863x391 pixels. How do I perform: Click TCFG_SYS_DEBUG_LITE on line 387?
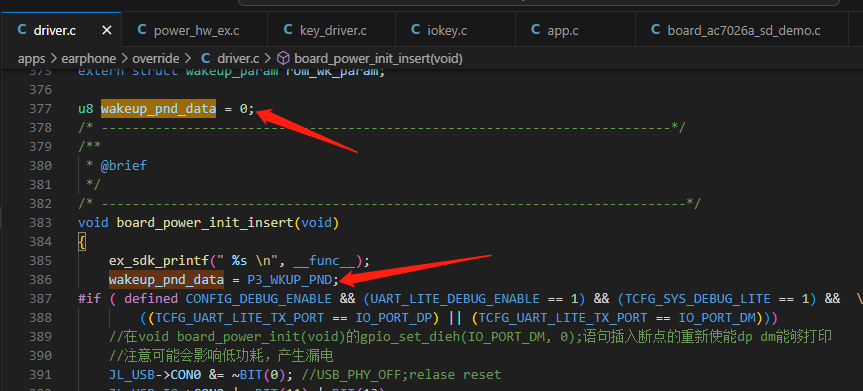point(697,298)
